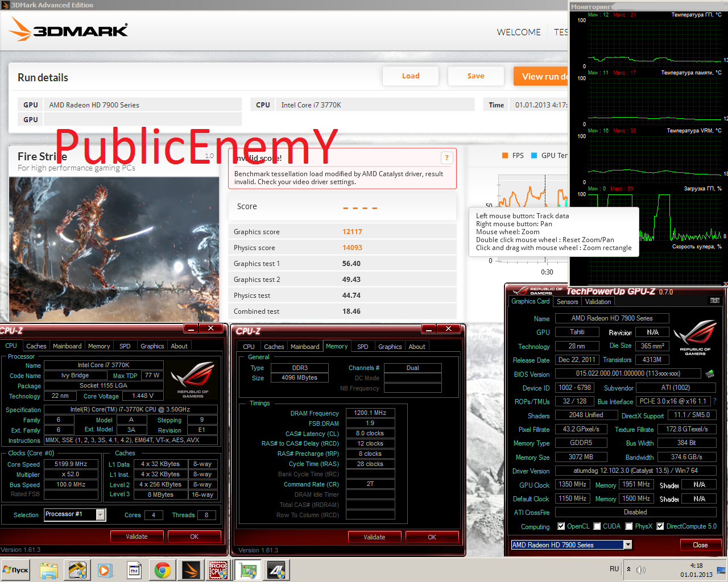Open the yellow scanner taskbar icon

point(77,570)
